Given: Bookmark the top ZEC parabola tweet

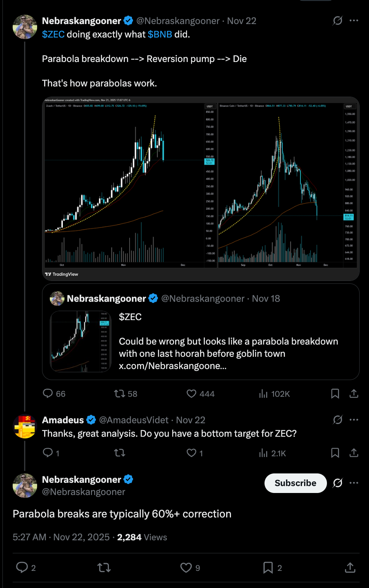Looking at the screenshot, I should point(335,393).
